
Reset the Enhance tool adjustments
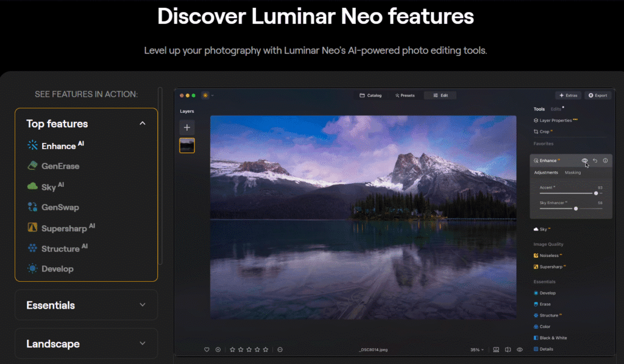point(595,161)
